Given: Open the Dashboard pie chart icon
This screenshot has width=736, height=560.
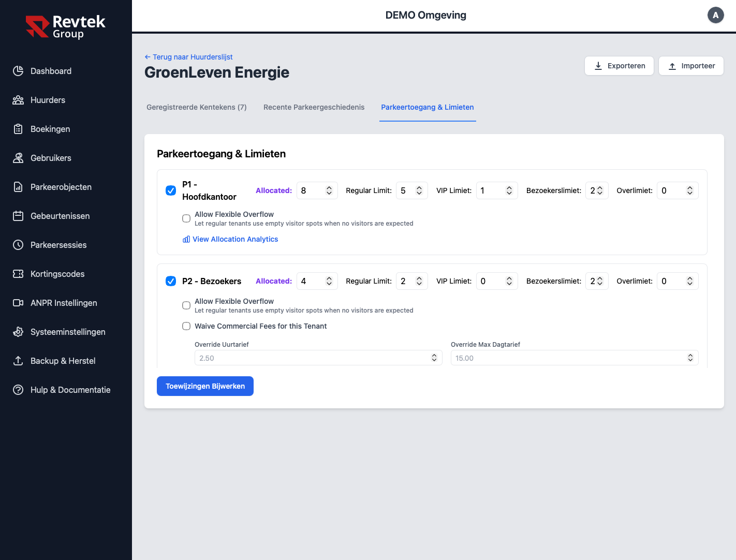Looking at the screenshot, I should 18,71.
